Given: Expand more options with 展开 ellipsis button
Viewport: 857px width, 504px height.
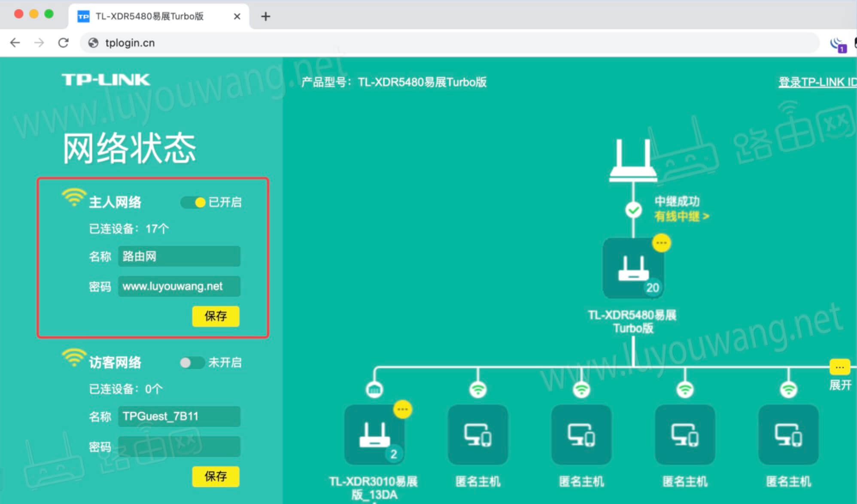Looking at the screenshot, I should click(840, 367).
